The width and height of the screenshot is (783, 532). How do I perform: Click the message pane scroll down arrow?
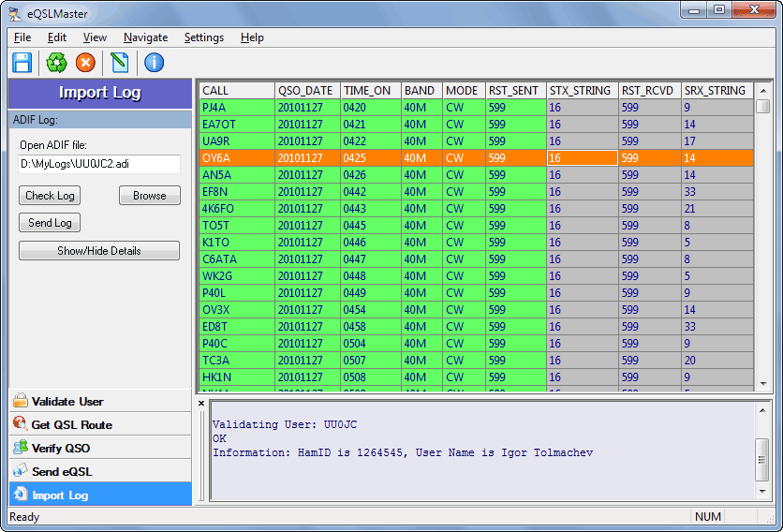click(762, 492)
